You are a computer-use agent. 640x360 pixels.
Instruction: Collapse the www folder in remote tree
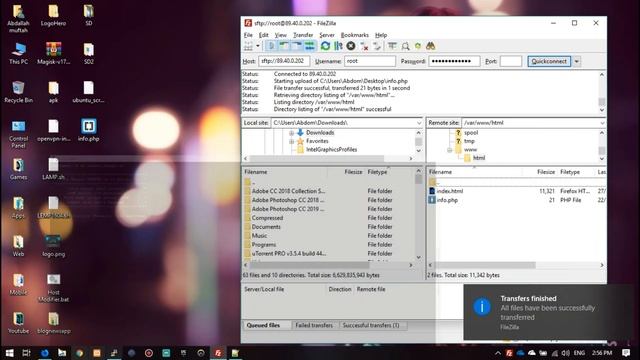(x=449, y=150)
